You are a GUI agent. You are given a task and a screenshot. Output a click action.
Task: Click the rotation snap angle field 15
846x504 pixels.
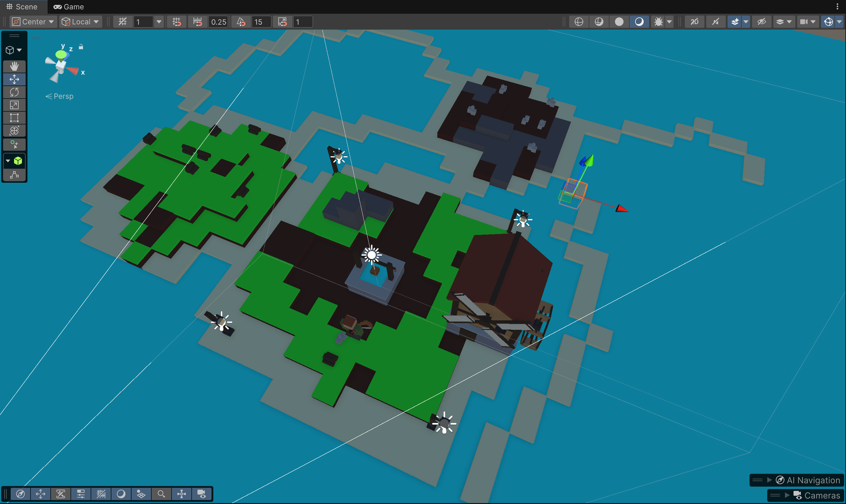pyautogui.click(x=261, y=22)
